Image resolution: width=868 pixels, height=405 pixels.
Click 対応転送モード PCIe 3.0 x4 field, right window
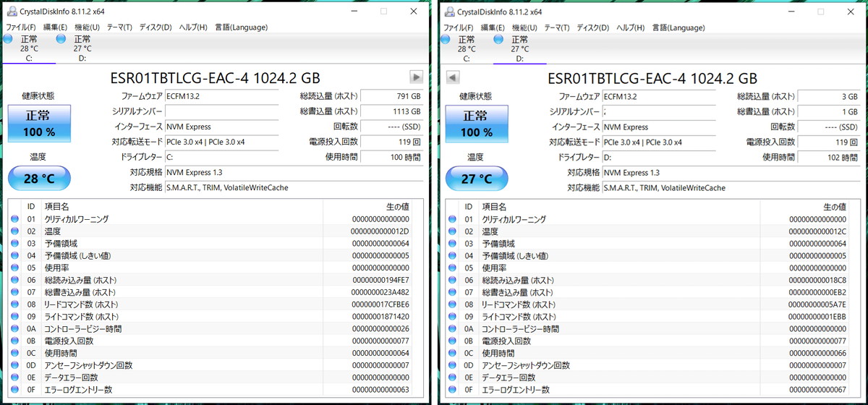(x=659, y=142)
